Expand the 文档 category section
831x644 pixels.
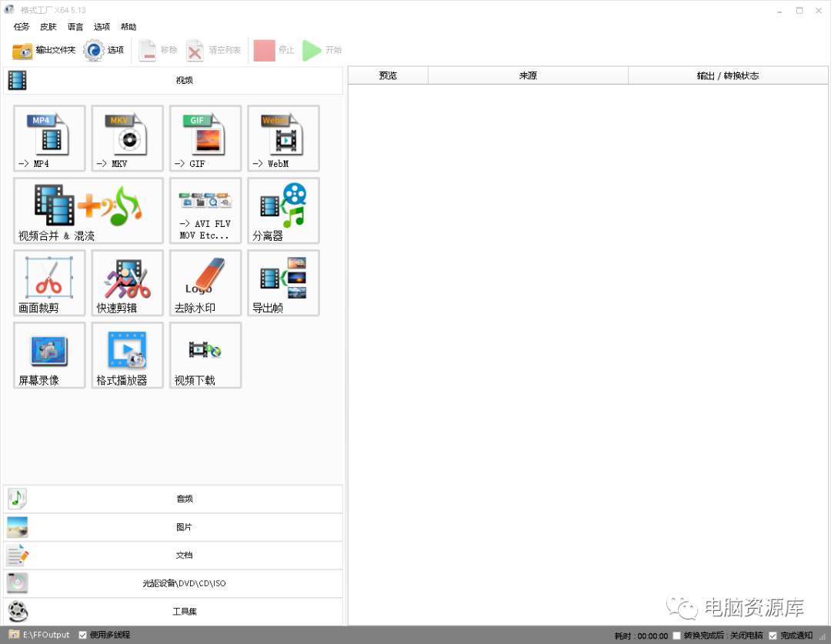(173, 555)
